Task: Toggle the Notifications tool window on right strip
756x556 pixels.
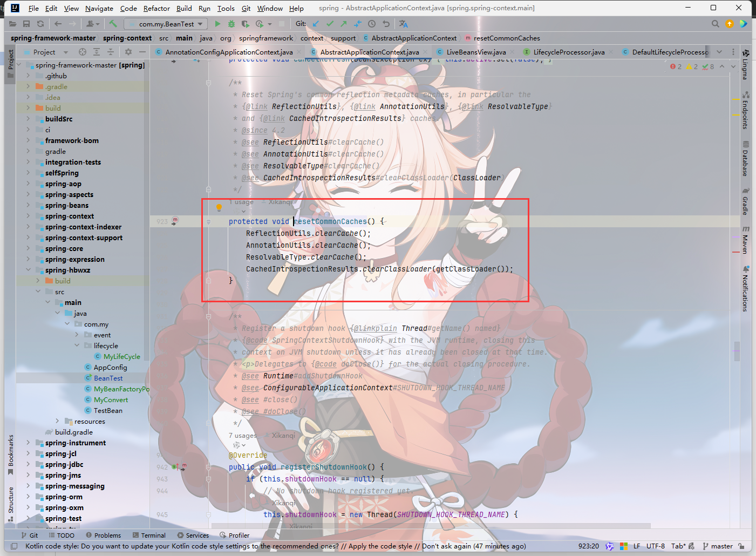Action: 745,289
